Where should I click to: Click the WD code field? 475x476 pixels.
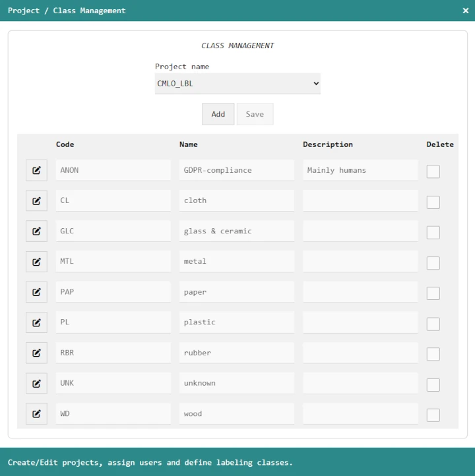(113, 414)
